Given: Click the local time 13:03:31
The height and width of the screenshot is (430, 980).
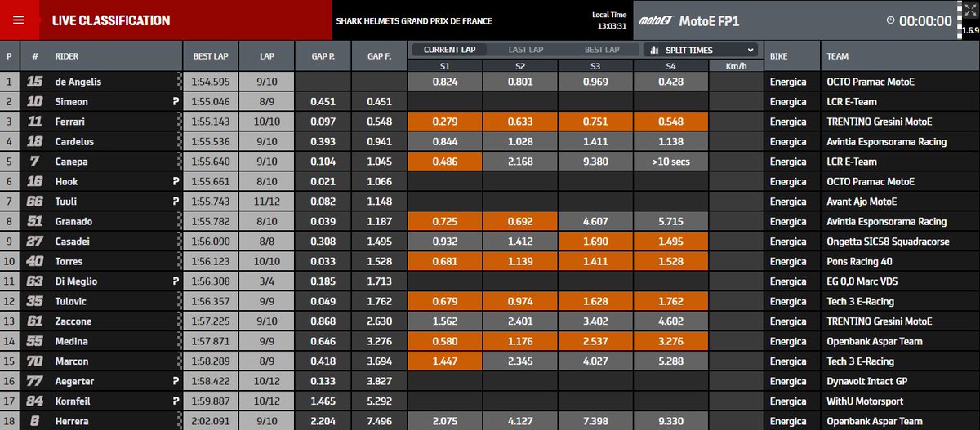Looking at the screenshot, I should [x=612, y=26].
